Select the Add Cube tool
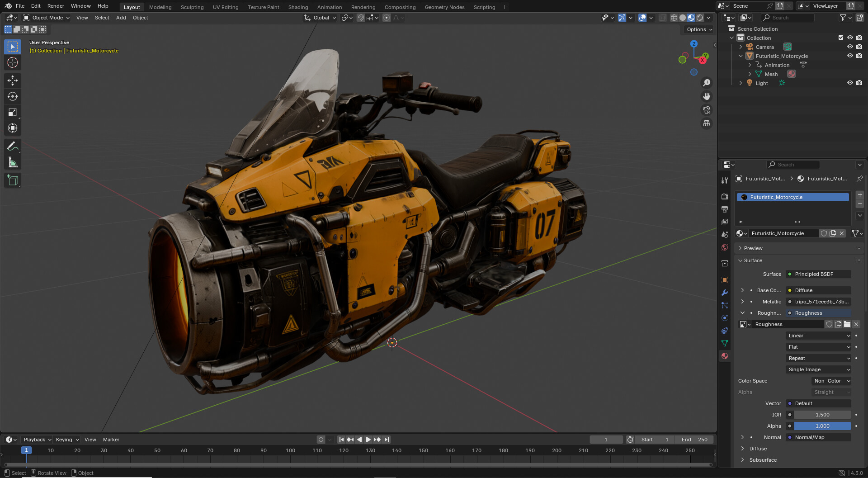 (x=13, y=180)
